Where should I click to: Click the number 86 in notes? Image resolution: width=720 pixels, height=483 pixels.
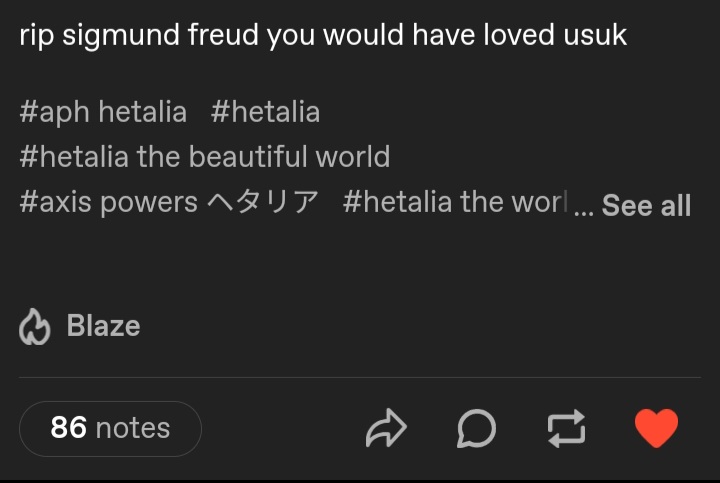[69, 428]
